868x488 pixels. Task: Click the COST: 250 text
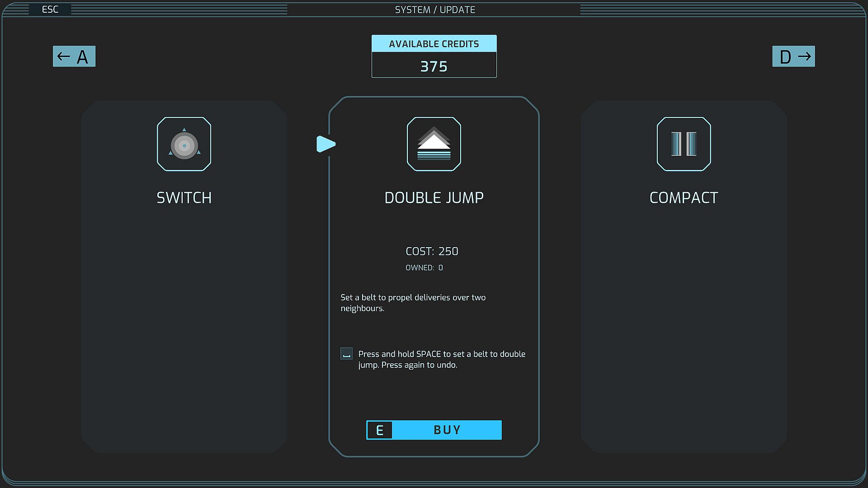[x=432, y=251]
